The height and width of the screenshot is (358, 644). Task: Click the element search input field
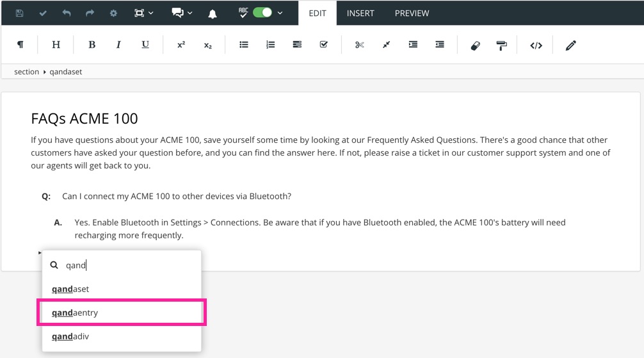point(128,265)
